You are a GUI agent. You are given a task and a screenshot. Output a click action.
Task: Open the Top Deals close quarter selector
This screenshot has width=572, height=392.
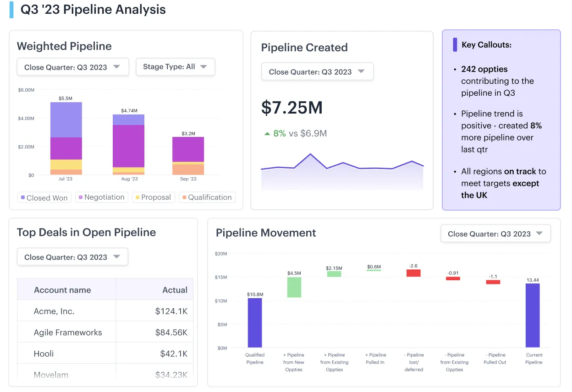coord(72,256)
